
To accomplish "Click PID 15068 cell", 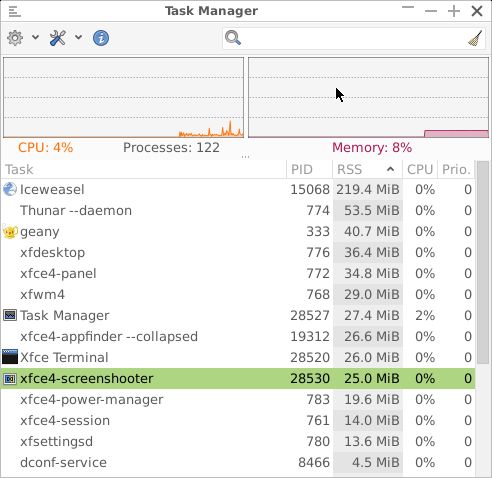I will [310, 189].
